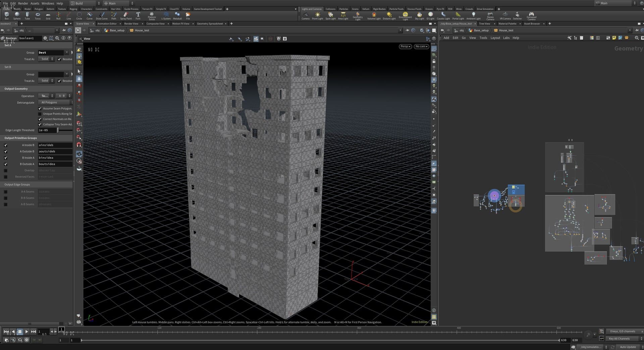Image resolution: width=644 pixels, height=350 pixels.
Task: Add an Environment Light from shelf
Action: coord(405,16)
